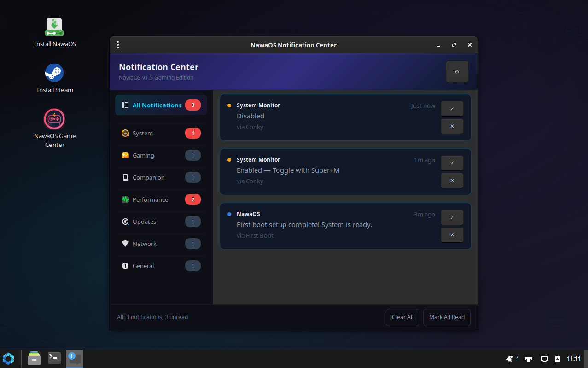588x368 pixels.
Task: Open the window options menu
Action: pyautogui.click(x=118, y=45)
